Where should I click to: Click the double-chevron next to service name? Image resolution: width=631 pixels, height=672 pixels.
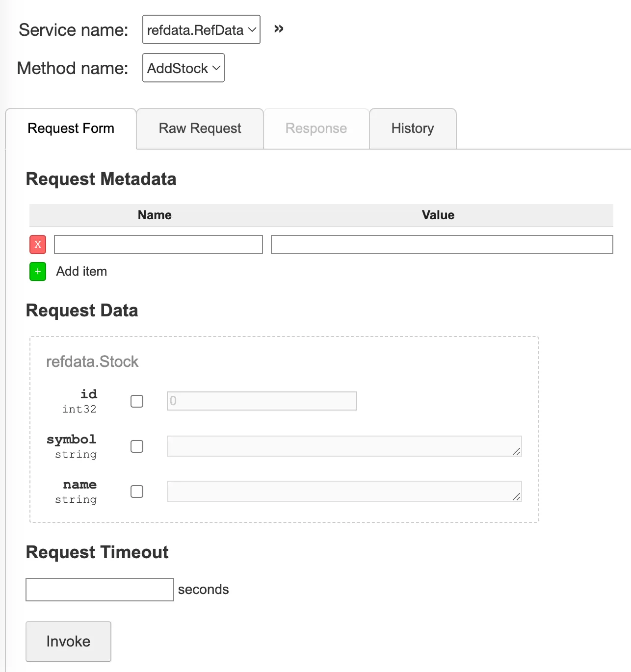coord(279,29)
